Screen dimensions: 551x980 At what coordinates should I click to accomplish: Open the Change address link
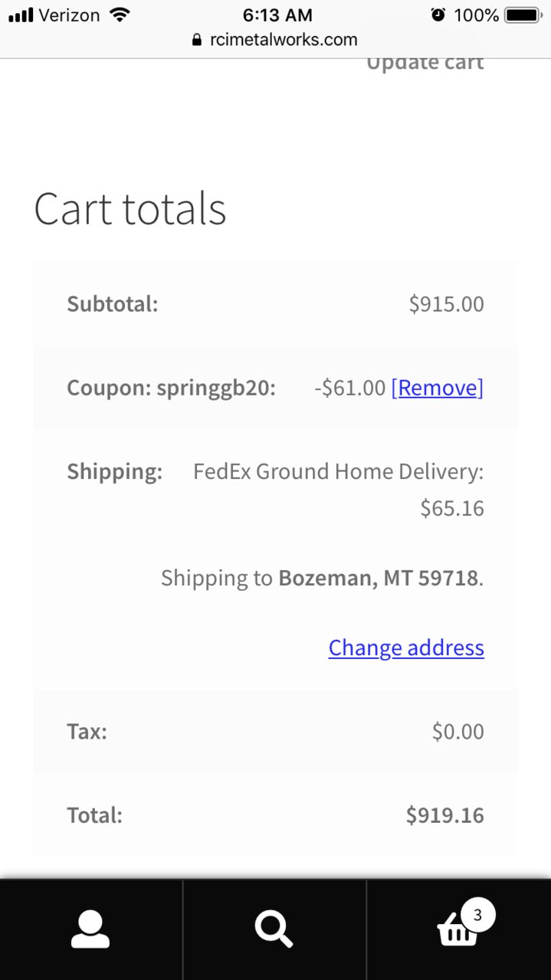pyautogui.click(x=406, y=647)
